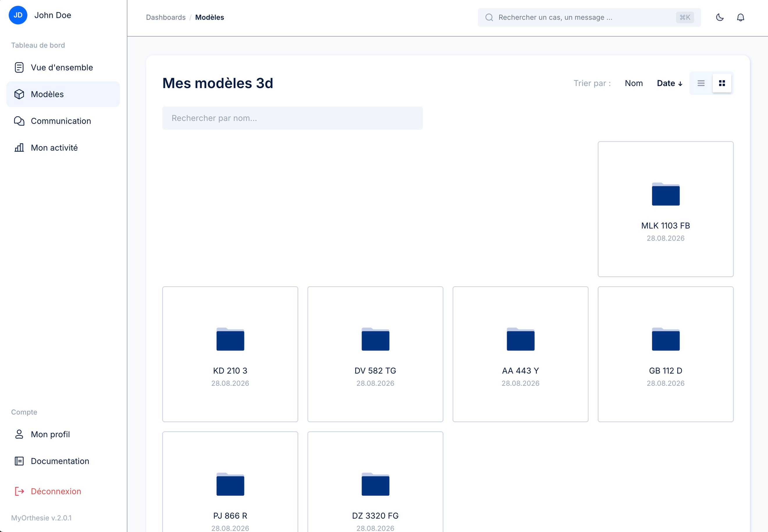
Task: Focus the global search field
Action: [589, 17]
